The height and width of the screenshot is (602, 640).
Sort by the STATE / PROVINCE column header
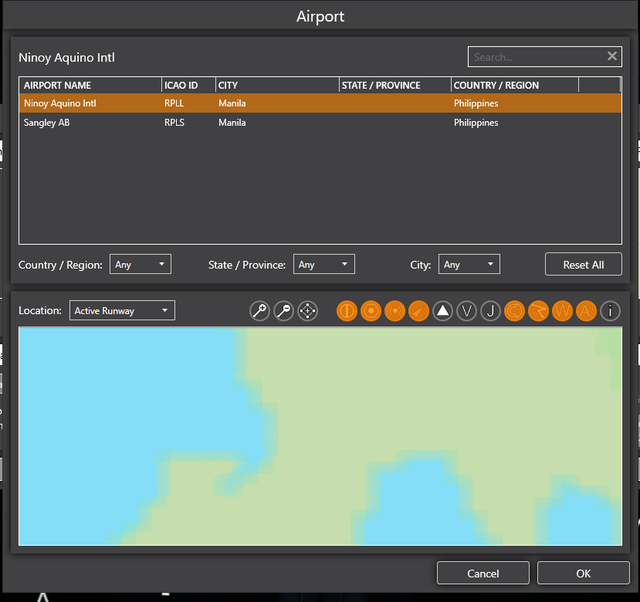click(395, 85)
